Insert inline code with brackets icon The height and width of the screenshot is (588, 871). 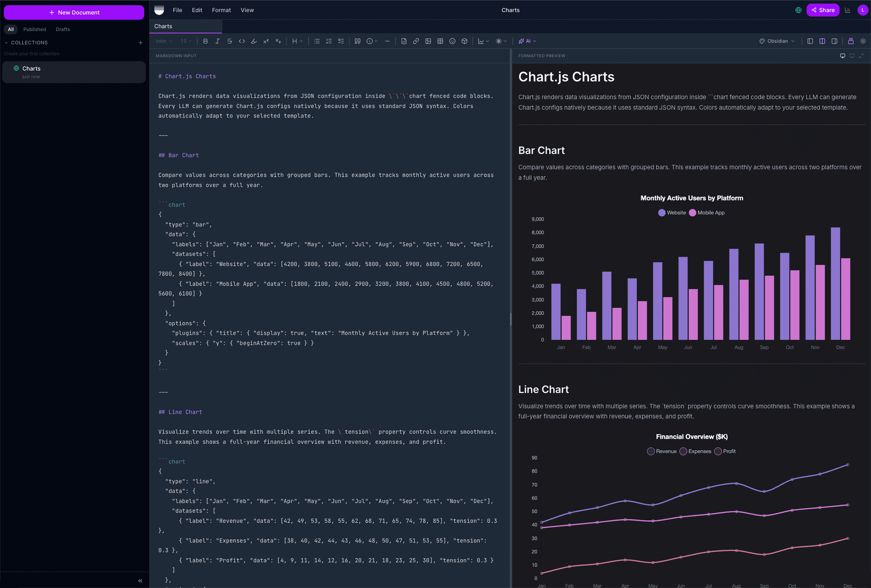coord(242,41)
